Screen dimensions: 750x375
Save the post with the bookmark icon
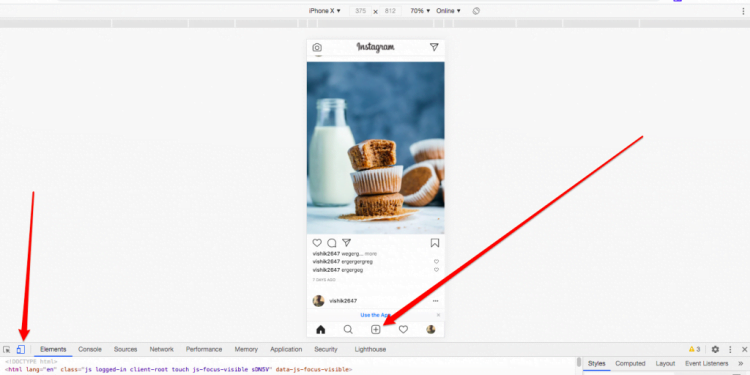tap(434, 243)
